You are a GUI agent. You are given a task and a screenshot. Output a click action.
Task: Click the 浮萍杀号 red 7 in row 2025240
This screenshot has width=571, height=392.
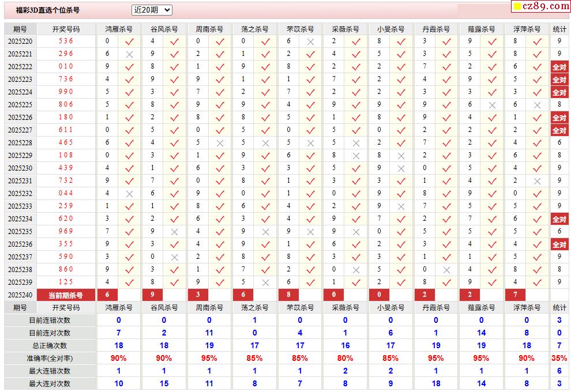pos(515,295)
